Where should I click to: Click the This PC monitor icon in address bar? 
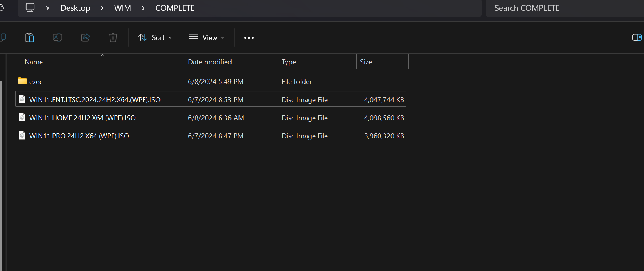click(30, 8)
